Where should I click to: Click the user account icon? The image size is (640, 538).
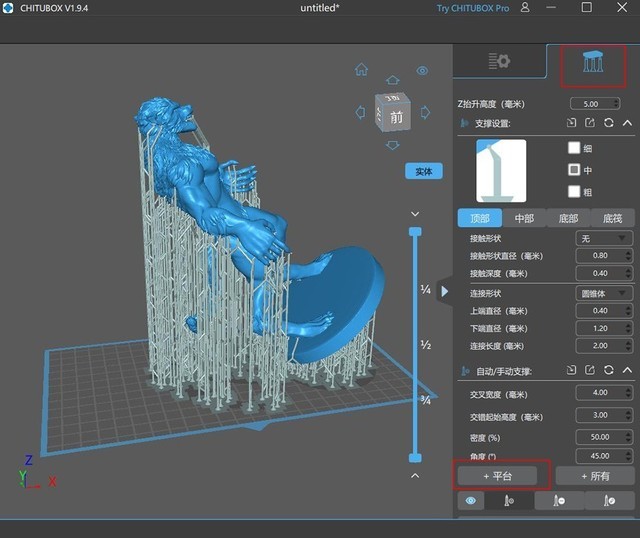click(x=525, y=8)
